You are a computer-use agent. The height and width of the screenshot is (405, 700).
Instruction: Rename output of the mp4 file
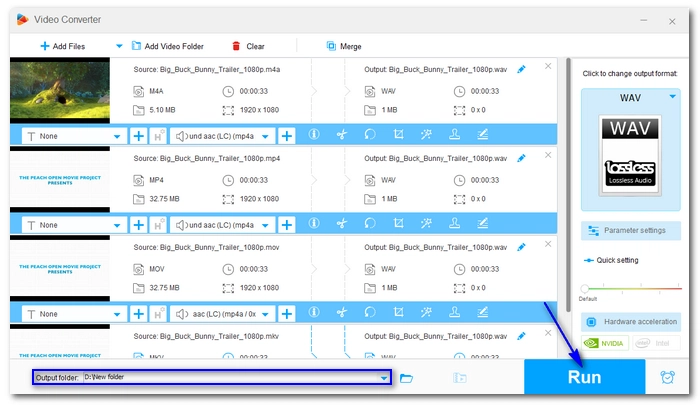coord(521,158)
